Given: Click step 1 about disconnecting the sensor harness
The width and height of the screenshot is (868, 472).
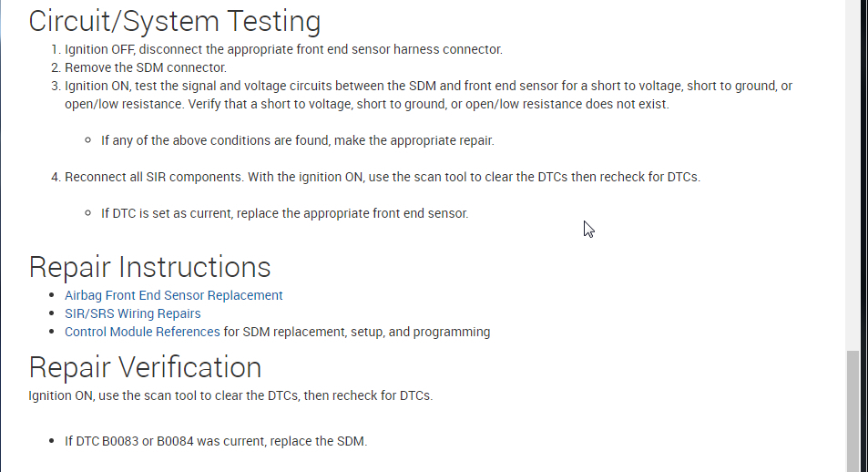Looking at the screenshot, I should pos(283,49).
